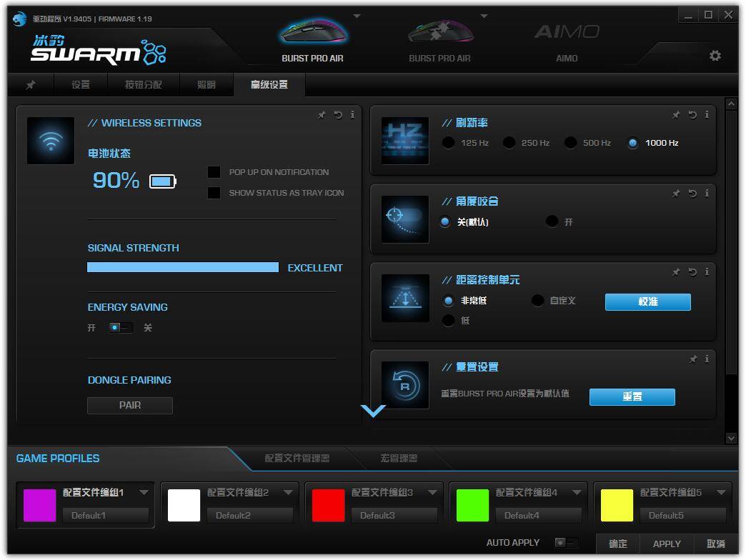
Task: Open the 配置文件管理器 tab
Action: [297, 459]
